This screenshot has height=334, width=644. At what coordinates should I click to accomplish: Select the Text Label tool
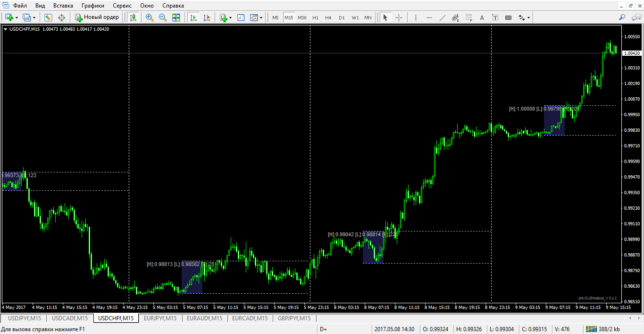(x=495, y=17)
